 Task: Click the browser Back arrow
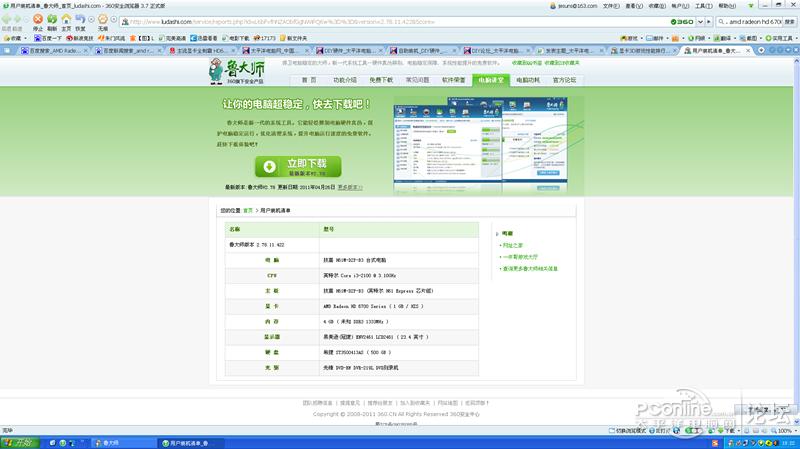coord(6,19)
